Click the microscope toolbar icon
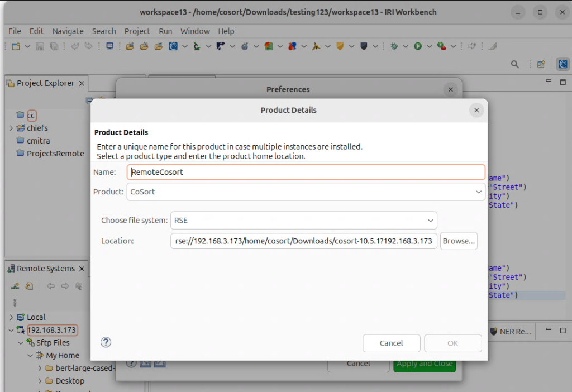The width and height of the screenshot is (572, 392). click(197, 46)
